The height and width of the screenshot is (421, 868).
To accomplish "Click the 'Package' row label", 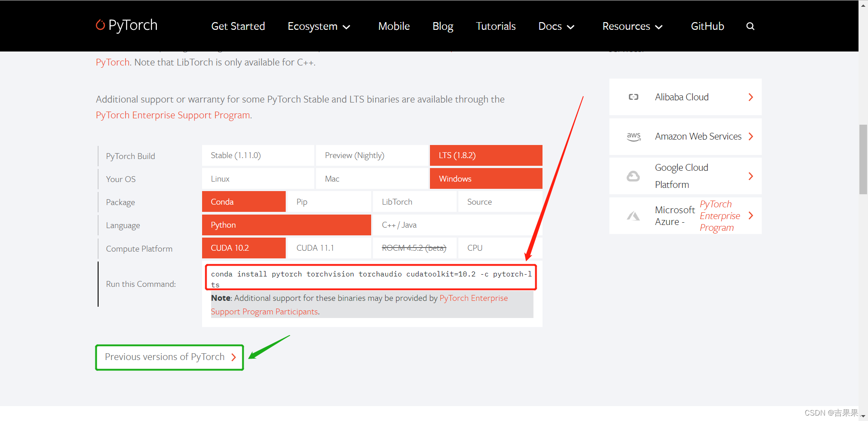I will coord(120,202).
